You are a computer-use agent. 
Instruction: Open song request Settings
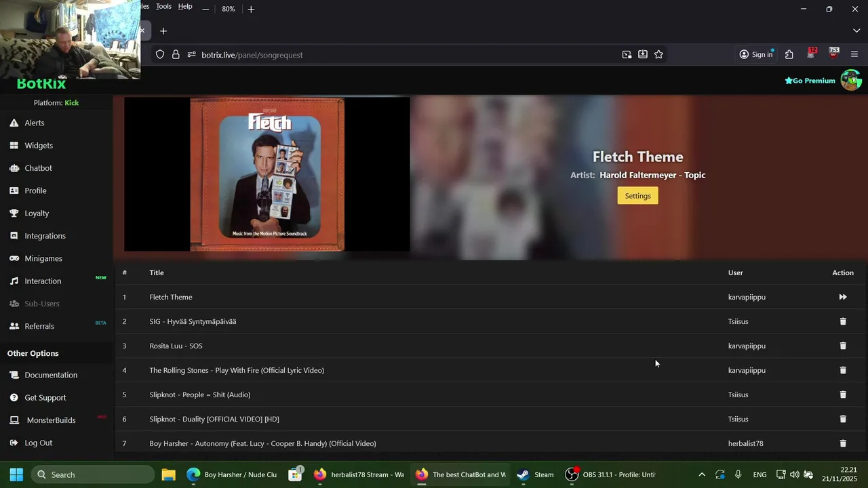click(637, 196)
